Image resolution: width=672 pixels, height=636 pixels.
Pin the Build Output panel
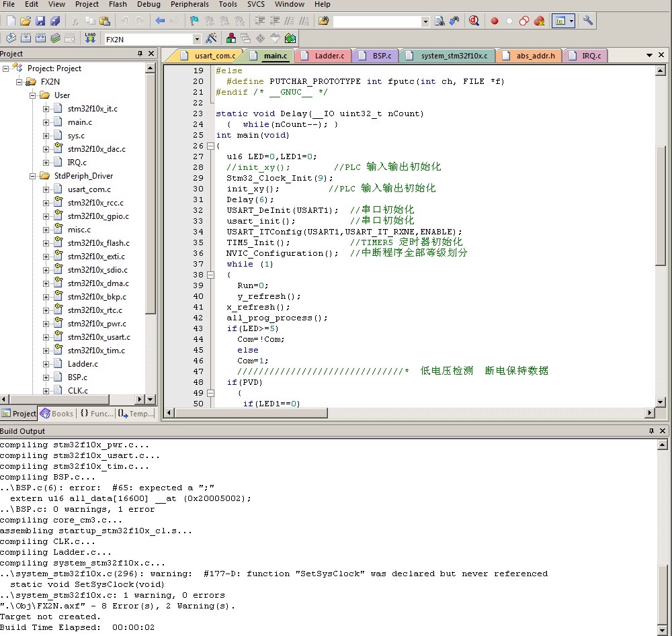(x=651, y=431)
